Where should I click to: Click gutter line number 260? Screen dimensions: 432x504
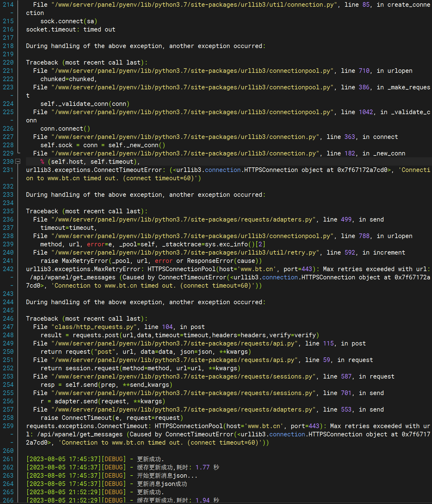coord(8,451)
